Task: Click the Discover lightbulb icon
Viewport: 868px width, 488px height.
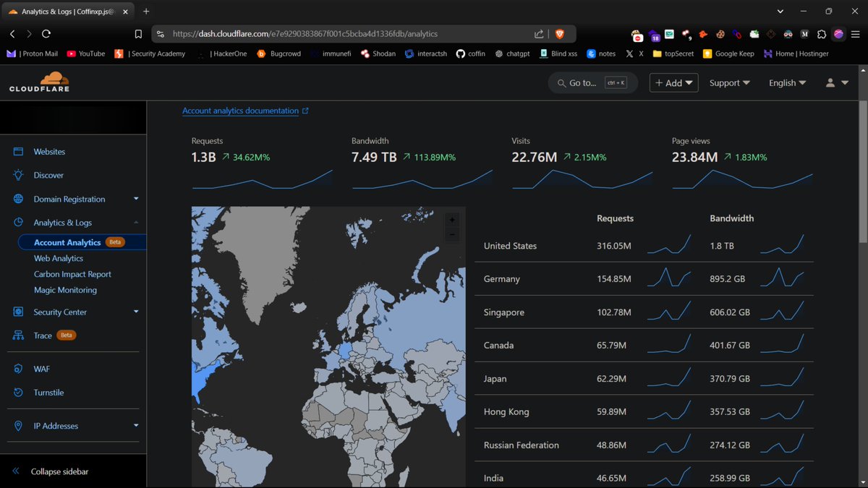Action: click(18, 175)
